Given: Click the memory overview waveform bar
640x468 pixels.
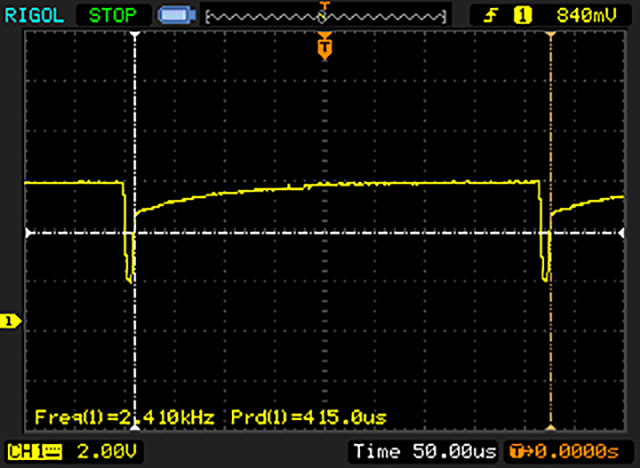Looking at the screenshot, I should (326, 17).
